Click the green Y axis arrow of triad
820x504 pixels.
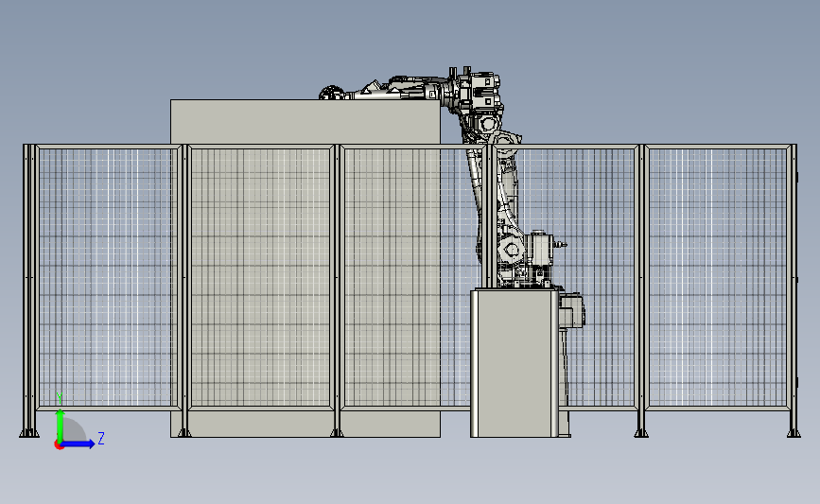pos(61,425)
